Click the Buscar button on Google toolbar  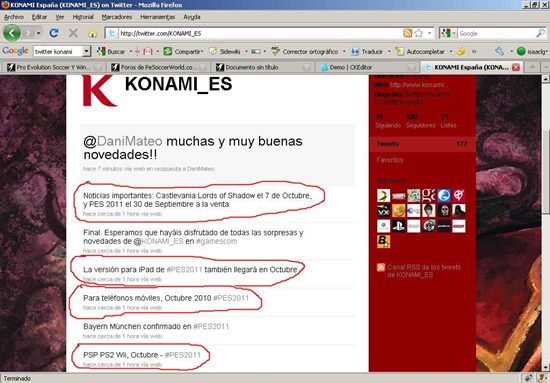point(111,52)
